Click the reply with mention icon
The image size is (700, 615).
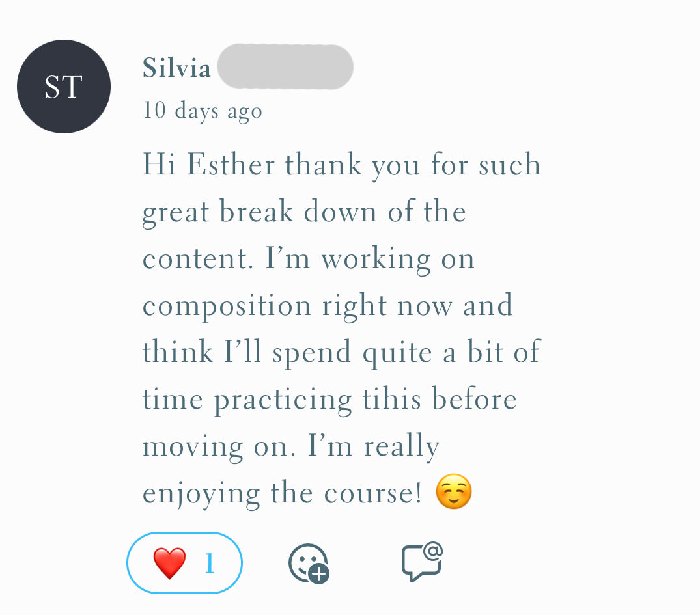(x=422, y=562)
